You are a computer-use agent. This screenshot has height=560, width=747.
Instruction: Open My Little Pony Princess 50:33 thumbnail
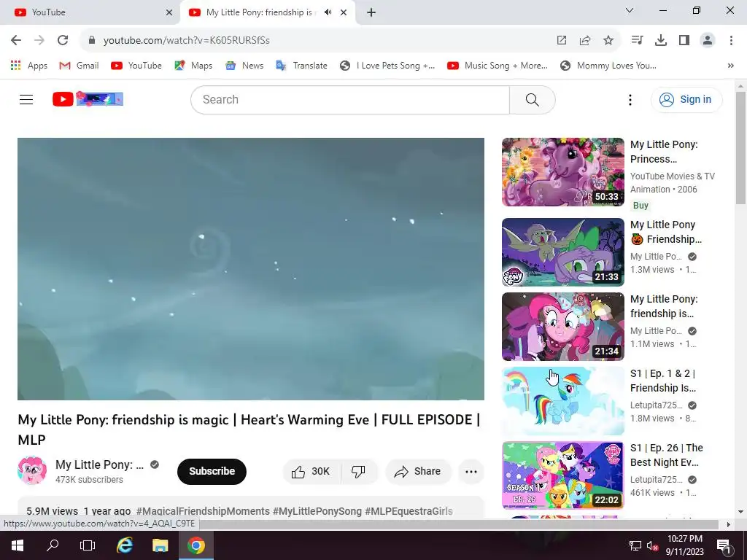click(x=562, y=172)
